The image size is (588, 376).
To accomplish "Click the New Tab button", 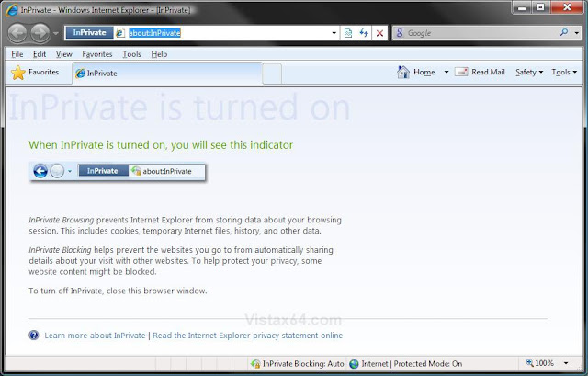I will coord(272,74).
